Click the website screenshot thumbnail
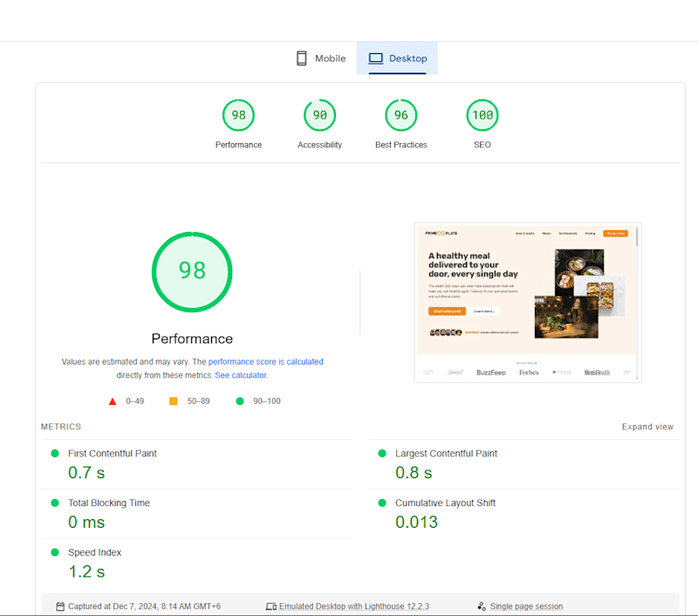Viewport: 698px width, 616px height. coord(528,302)
